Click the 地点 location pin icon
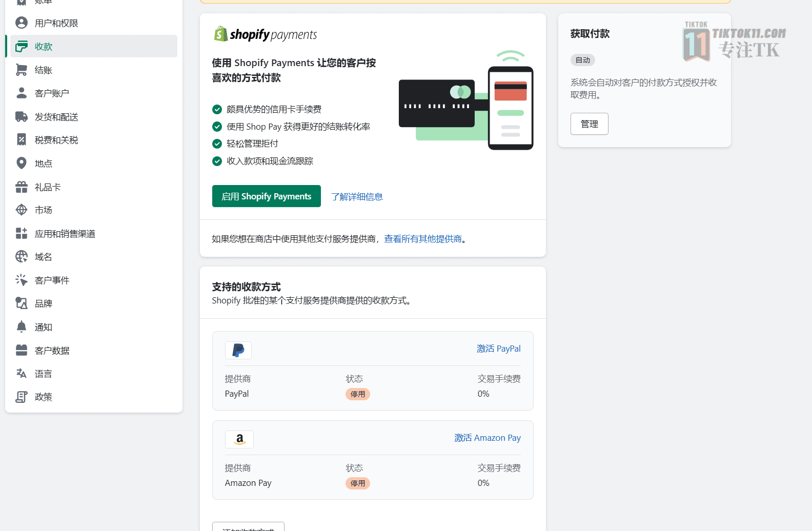The width and height of the screenshot is (812, 531). [22, 163]
